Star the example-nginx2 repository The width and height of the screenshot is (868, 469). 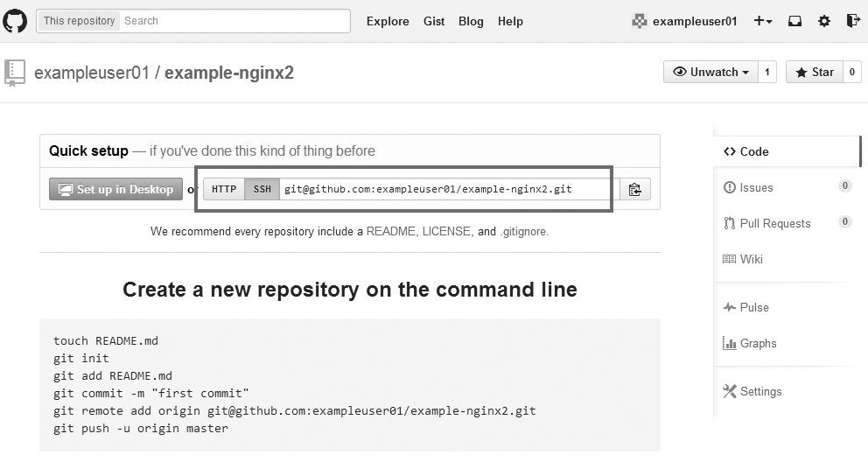pos(814,72)
